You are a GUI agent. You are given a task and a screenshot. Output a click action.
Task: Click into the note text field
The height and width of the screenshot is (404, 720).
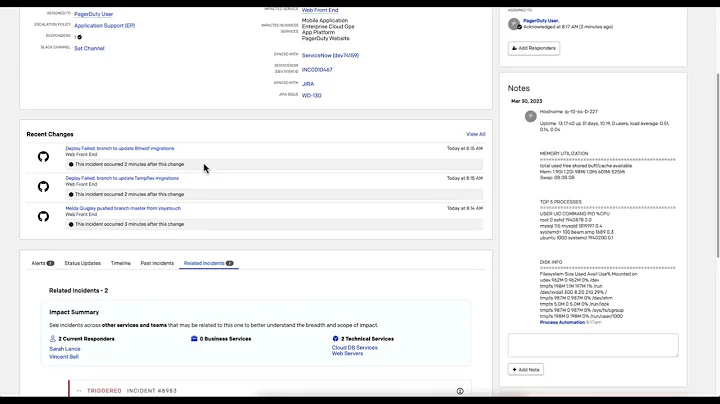pyautogui.click(x=593, y=345)
